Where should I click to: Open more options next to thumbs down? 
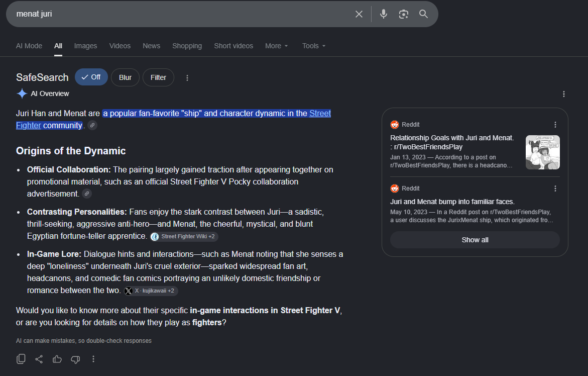[x=93, y=359]
